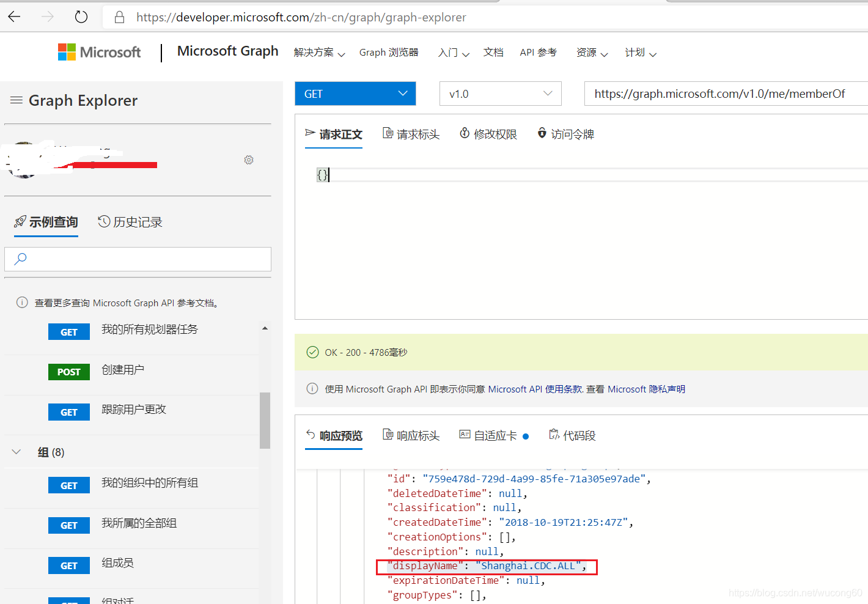Screen dimensions: 868x604
Task: Click the request URL input field
Action: tap(726, 94)
